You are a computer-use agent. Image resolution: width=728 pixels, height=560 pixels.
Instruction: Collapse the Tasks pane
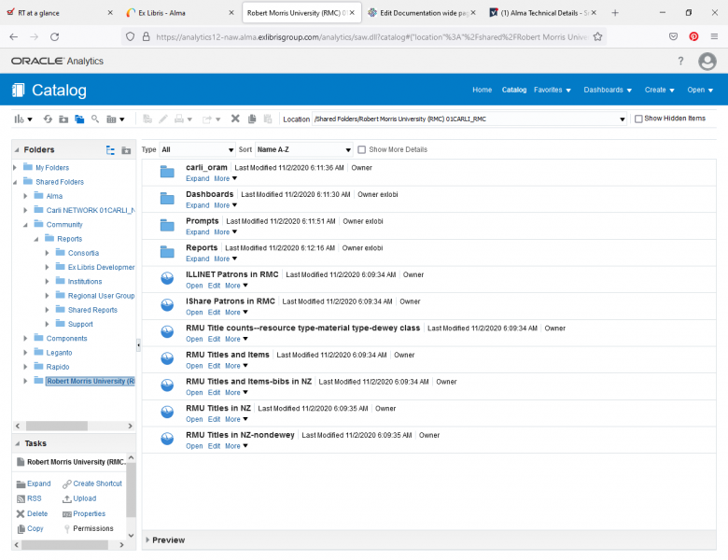point(17,443)
